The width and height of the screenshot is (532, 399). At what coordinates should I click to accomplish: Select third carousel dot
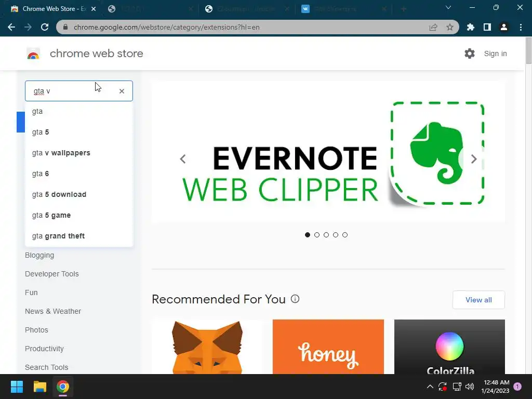[x=326, y=235]
